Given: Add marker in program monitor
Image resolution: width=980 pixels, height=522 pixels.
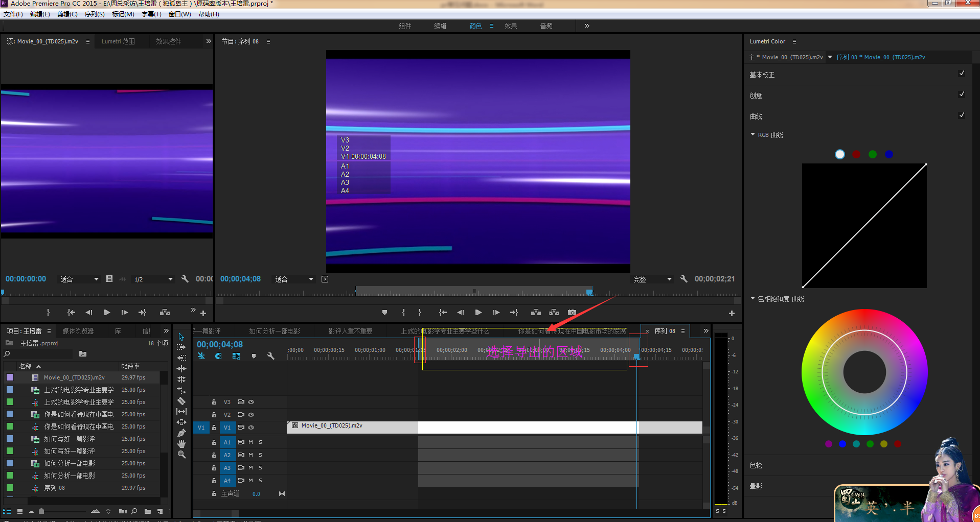Looking at the screenshot, I should 384,313.
